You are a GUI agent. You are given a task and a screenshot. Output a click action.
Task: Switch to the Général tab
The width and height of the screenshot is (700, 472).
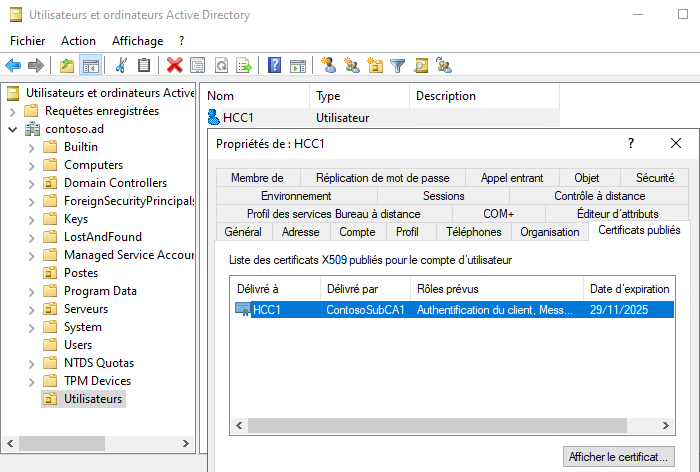(x=243, y=232)
